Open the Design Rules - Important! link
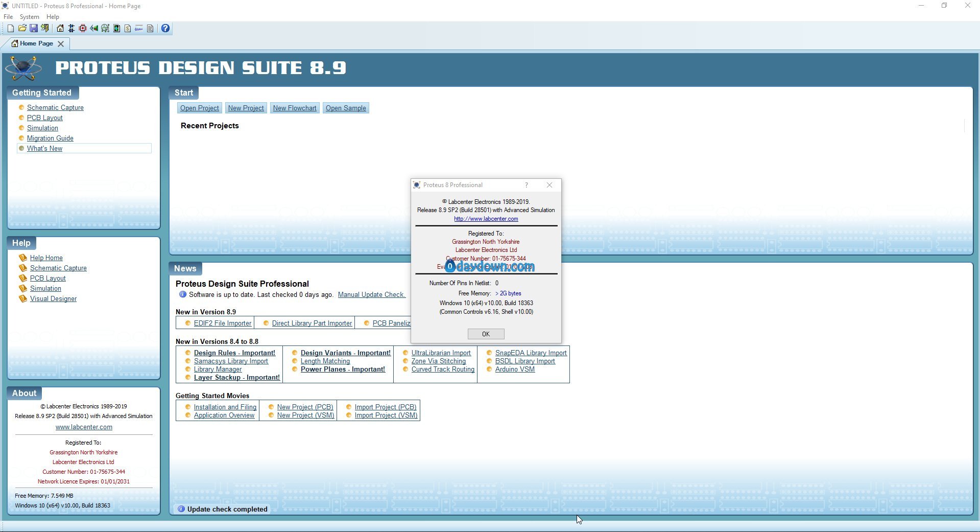 point(234,353)
